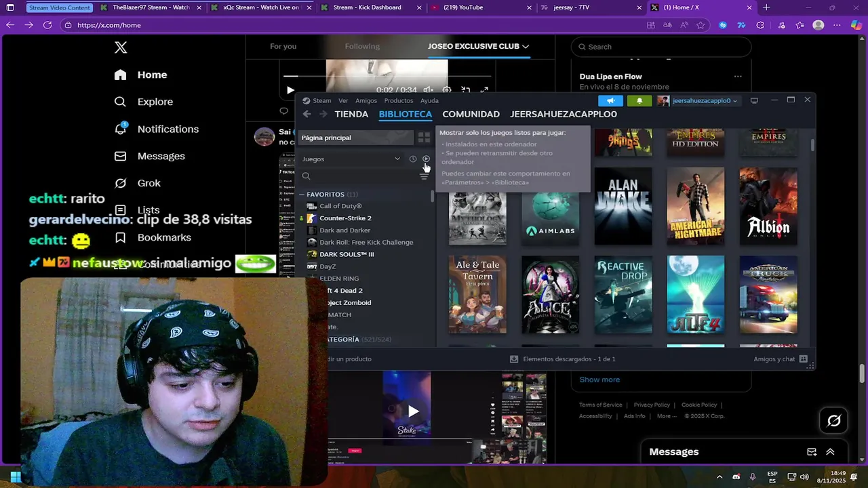Open Grok floating button on X
The width and height of the screenshot is (868, 488).
tap(834, 421)
